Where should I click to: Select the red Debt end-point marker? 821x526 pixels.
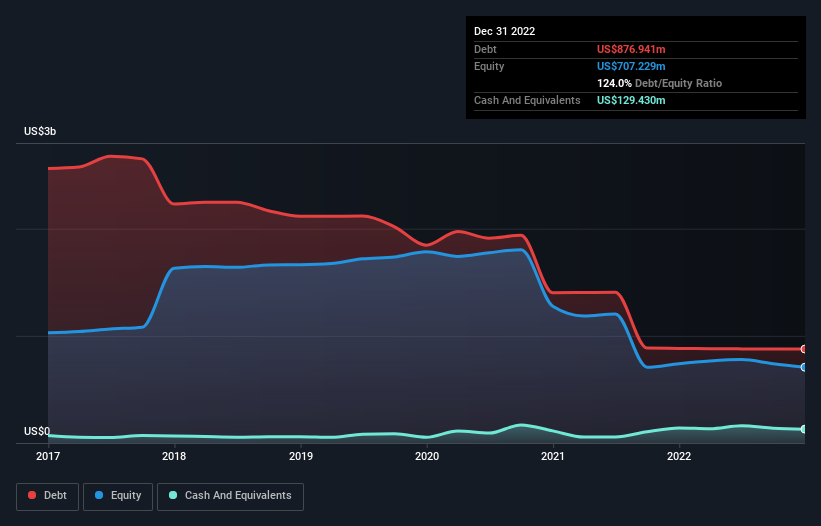pos(804,349)
